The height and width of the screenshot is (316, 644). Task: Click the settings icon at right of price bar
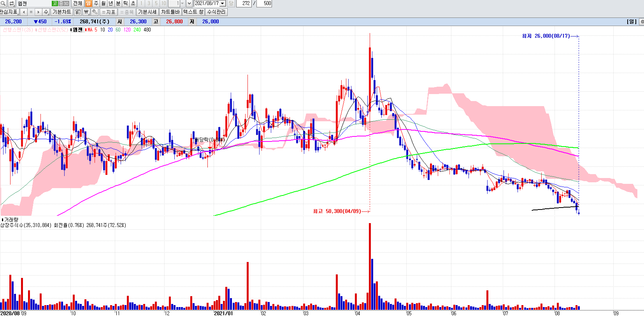click(641, 21)
